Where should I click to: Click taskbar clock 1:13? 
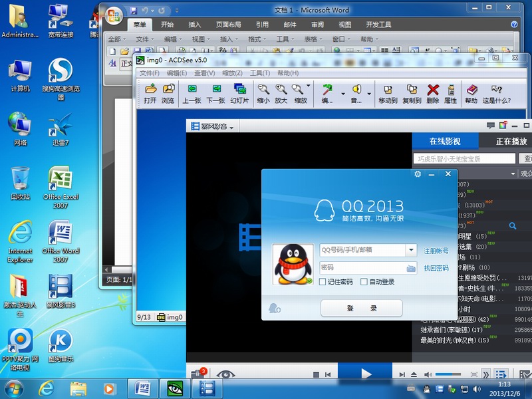(x=504, y=384)
